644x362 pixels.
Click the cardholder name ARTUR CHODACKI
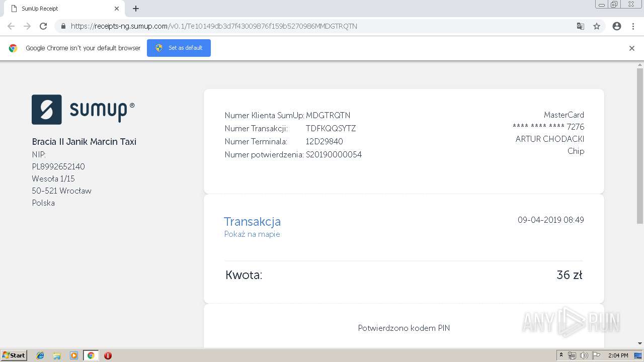550,139
